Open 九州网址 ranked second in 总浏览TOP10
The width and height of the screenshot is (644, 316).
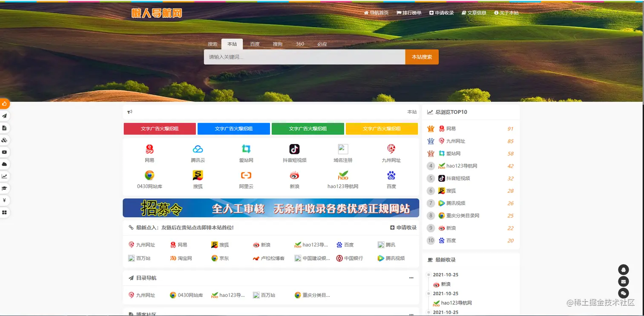click(x=452, y=141)
